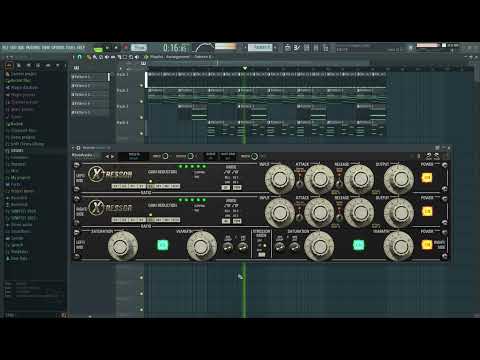Click the playhead marker on the playlist timeline
Viewport: 480px width, 360px height.
point(245,68)
